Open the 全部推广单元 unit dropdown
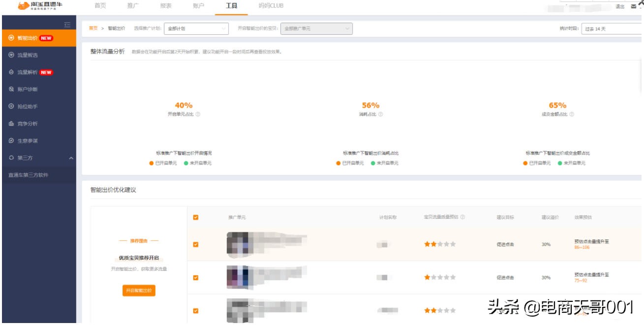 pyautogui.click(x=315, y=29)
